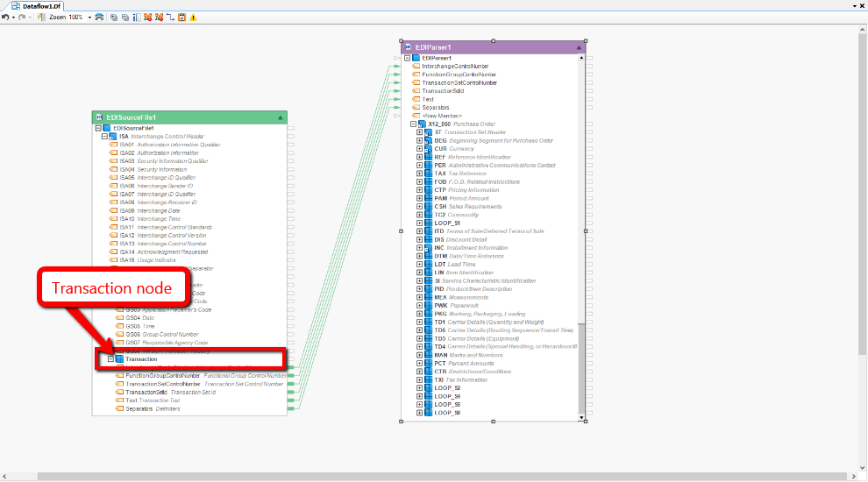Click the clipboard checklist toolbar icon
This screenshot has width=868, height=482.
coord(181,18)
